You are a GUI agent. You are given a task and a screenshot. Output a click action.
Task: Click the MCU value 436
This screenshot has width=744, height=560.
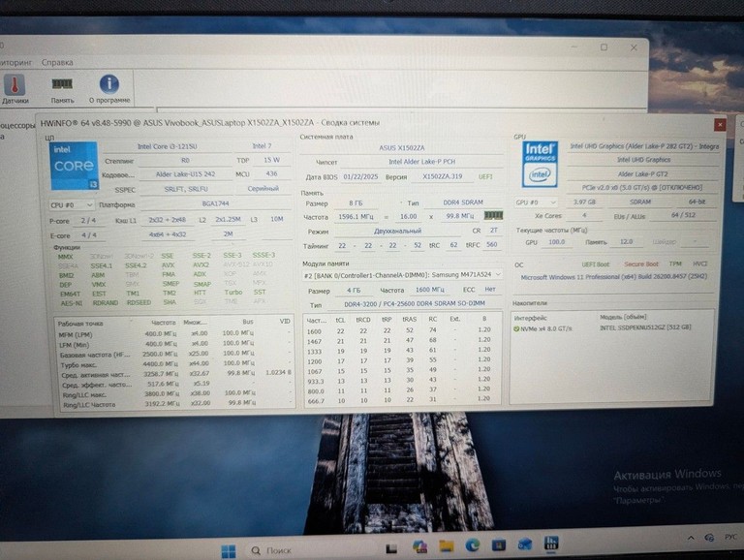click(x=271, y=173)
